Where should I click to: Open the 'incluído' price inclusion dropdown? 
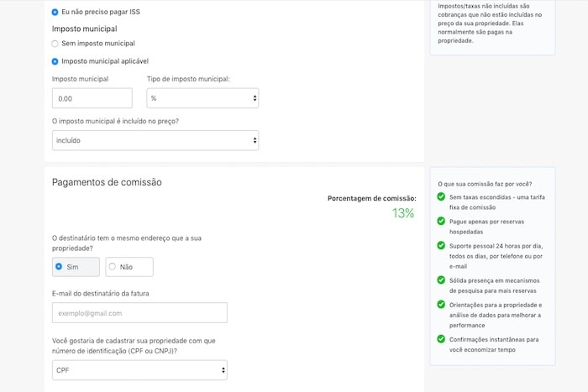(155, 140)
